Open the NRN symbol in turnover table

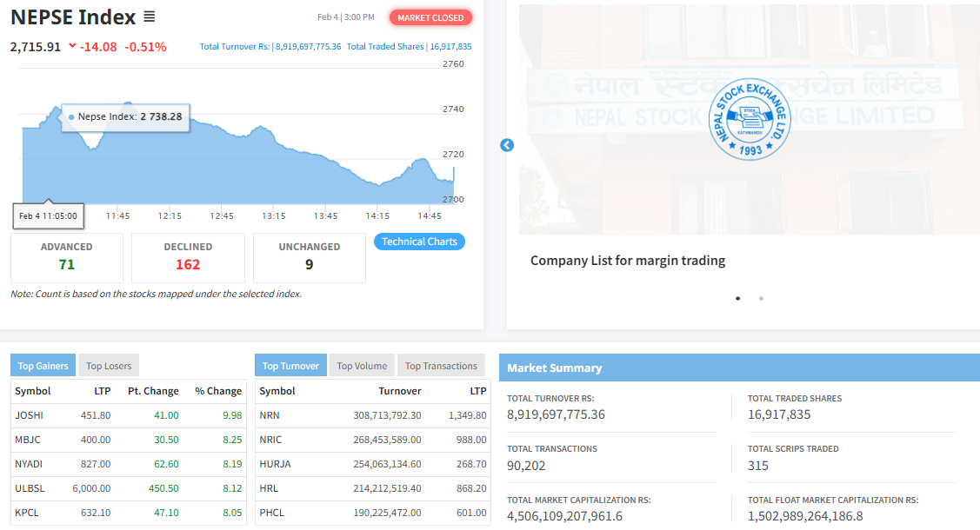click(x=270, y=415)
